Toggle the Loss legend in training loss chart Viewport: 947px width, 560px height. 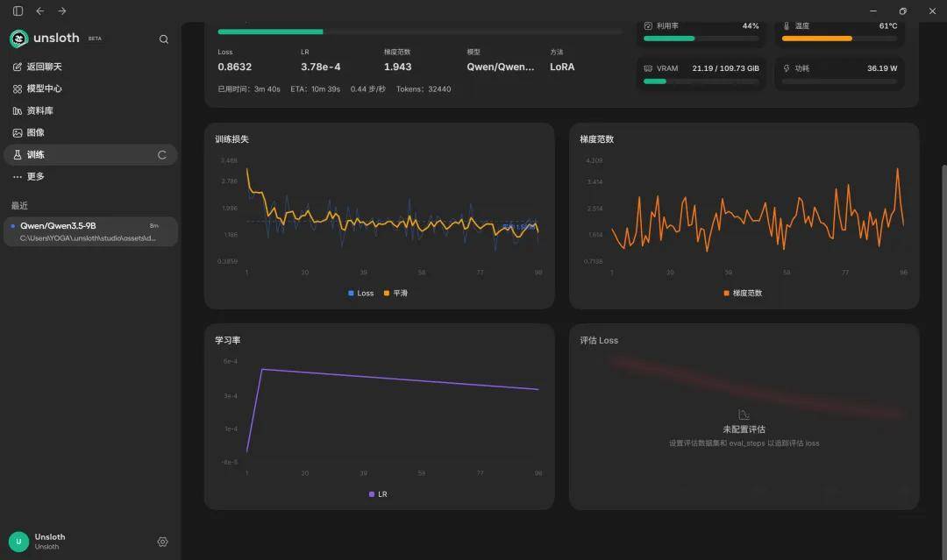[x=361, y=294]
